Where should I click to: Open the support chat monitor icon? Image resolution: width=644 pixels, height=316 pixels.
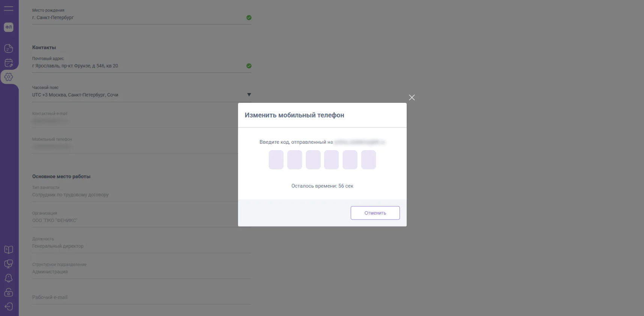click(9, 264)
